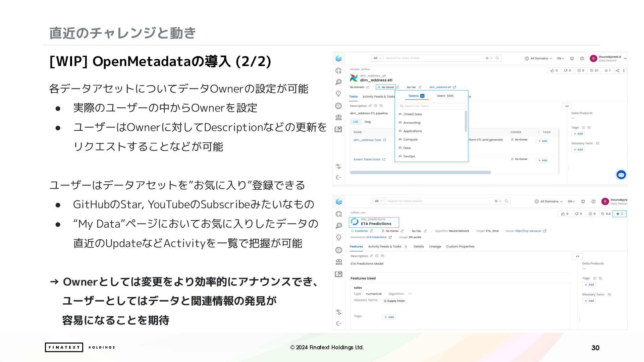The image size is (644, 362).
Task: Open version history 0.1 on dim_address etl page
Action: tap(594, 71)
